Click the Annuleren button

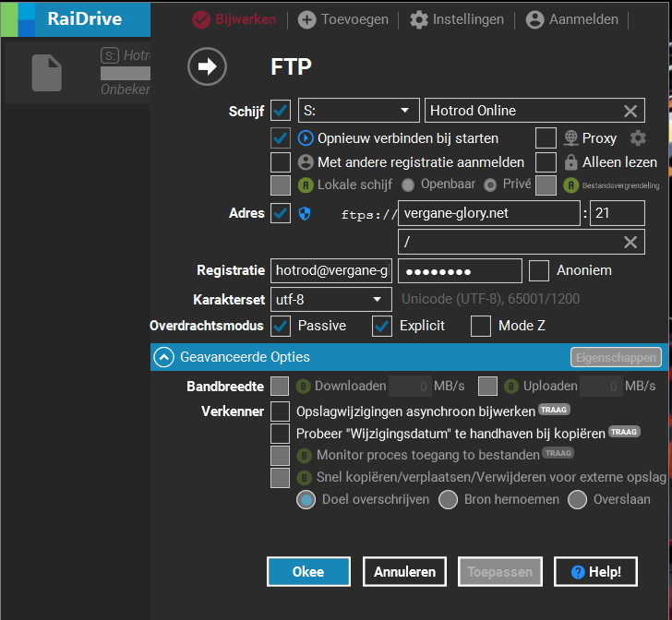[x=404, y=572]
